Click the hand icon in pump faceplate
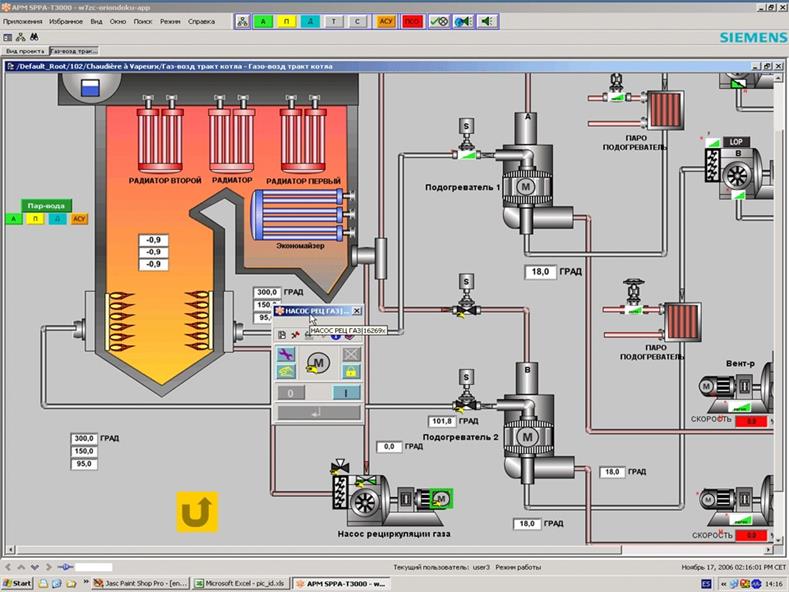 click(x=286, y=371)
